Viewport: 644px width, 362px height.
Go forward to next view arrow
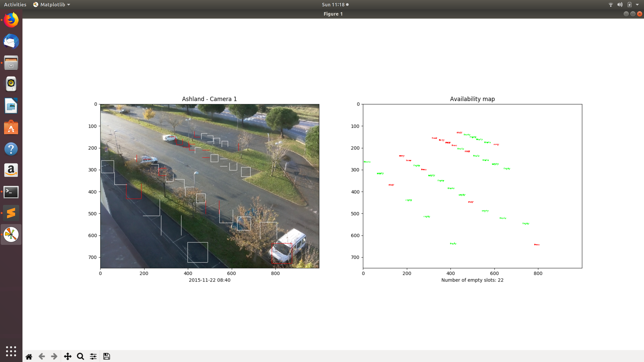(54, 356)
